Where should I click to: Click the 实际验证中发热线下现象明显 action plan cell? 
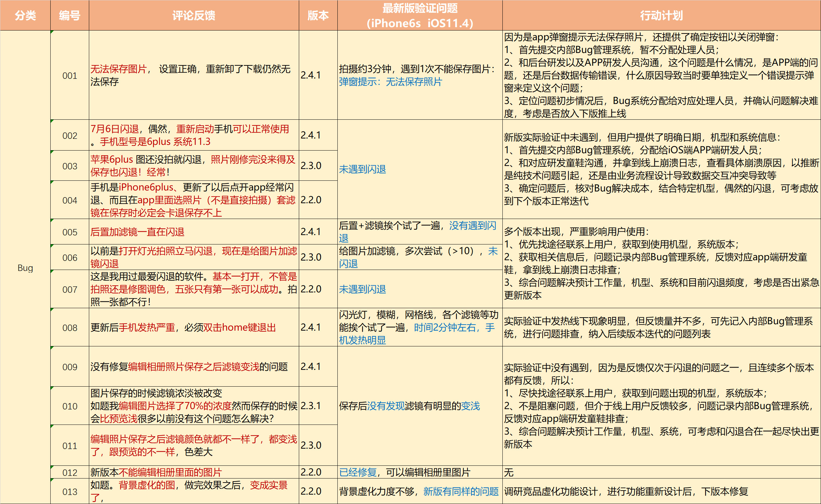[661, 327]
